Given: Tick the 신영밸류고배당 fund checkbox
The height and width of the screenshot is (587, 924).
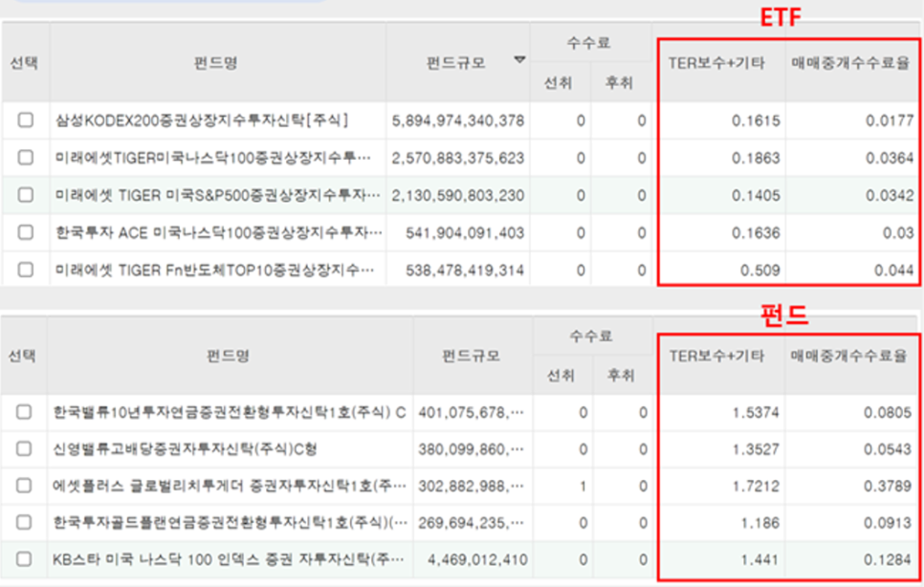Looking at the screenshot, I should tap(24, 449).
